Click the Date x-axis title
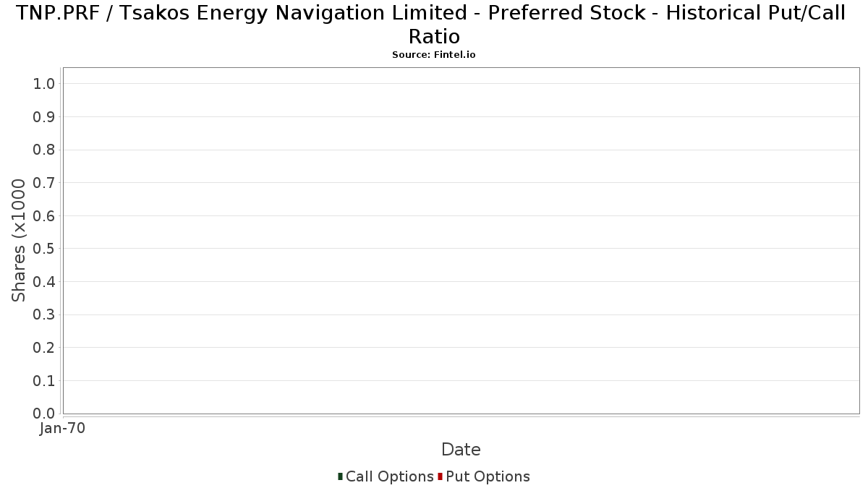This screenshot has height=488, width=868. 461,450
